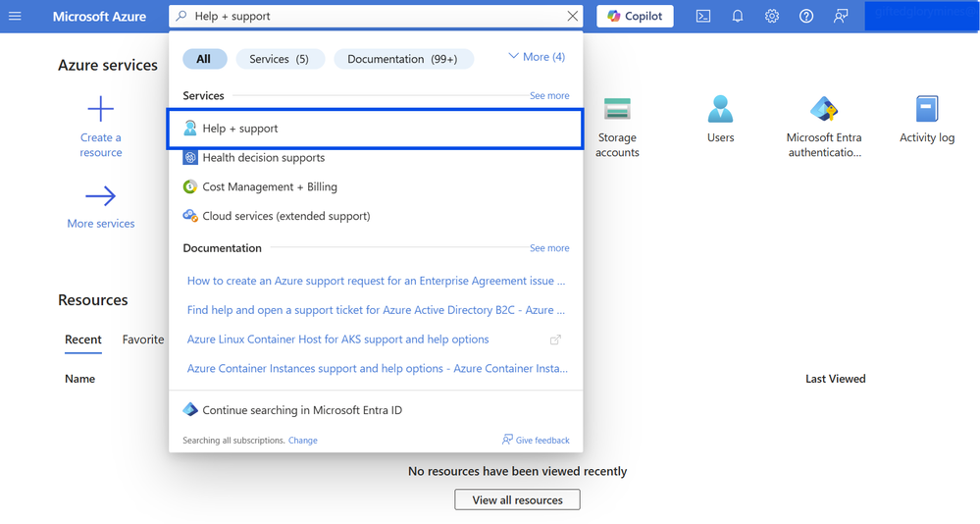Screen dimensions: 980x524
Task: Open the hamburger portal menu
Action: [15, 17]
